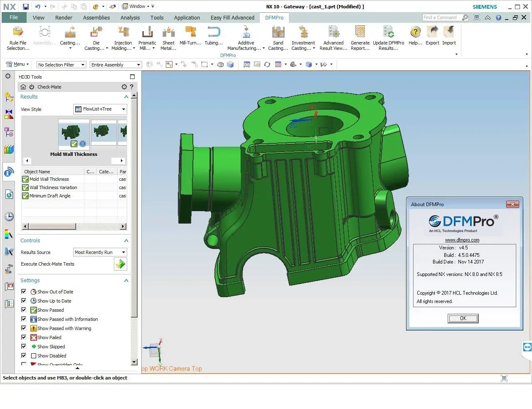Switch to the Render tab
The image size is (532, 409).
64,17
